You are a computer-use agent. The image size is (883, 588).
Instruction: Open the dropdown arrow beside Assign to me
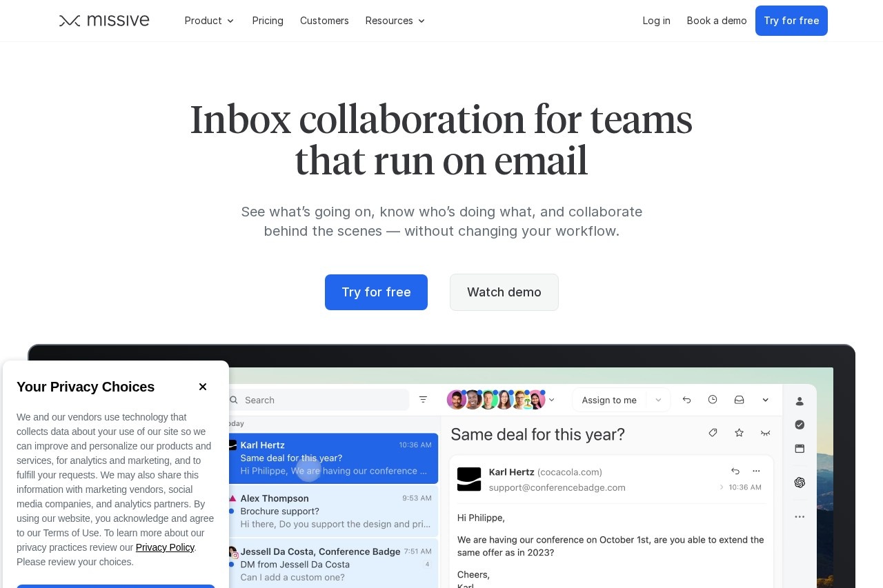click(658, 400)
